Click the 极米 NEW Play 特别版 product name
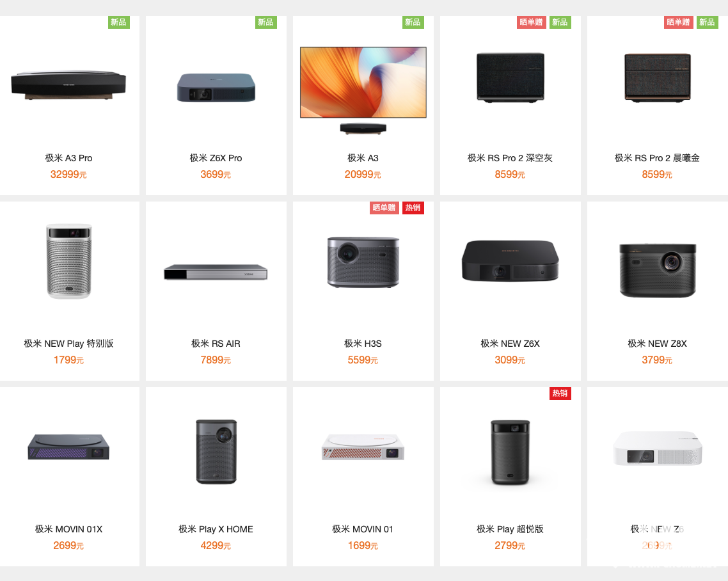Image resolution: width=728 pixels, height=581 pixels. [x=68, y=344]
